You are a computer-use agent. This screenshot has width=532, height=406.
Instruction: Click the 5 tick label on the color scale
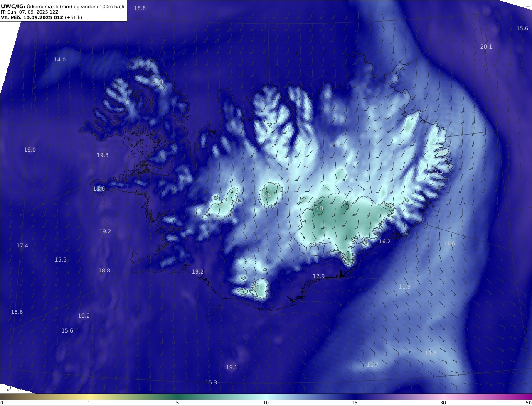click(177, 403)
